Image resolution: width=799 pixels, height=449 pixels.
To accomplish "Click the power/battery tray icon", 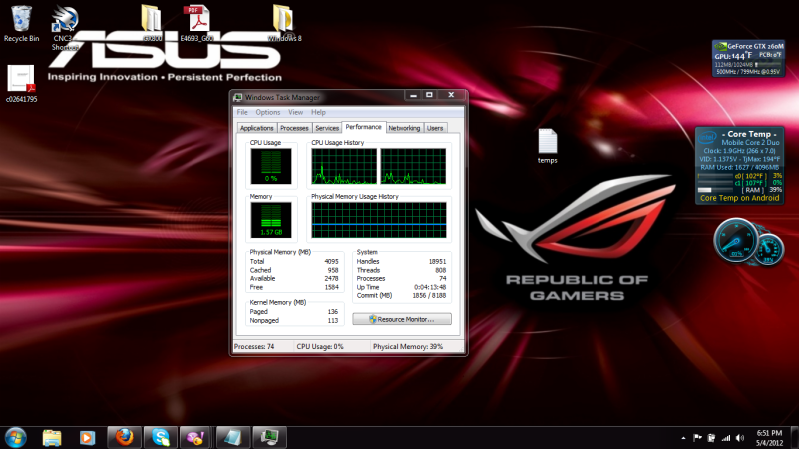I will click(711, 438).
